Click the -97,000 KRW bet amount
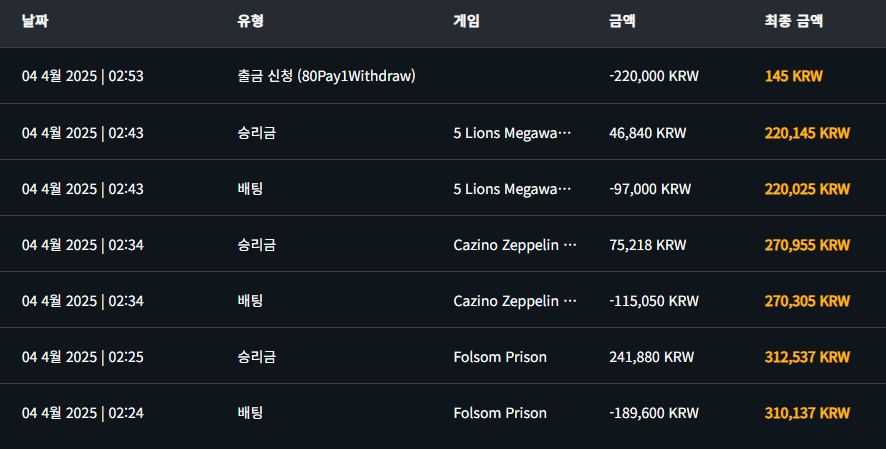886x449 pixels. click(649, 189)
